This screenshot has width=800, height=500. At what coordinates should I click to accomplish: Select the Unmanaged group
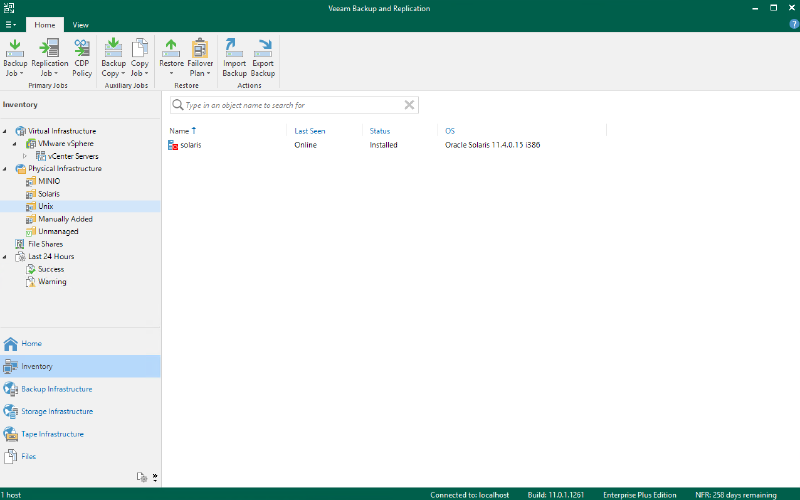click(x=58, y=231)
